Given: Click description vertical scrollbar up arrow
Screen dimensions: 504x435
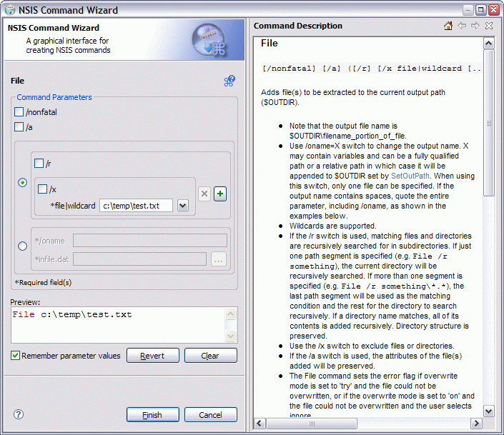Looking at the screenshot, I should pyautogui.click(x=489, y=44).
